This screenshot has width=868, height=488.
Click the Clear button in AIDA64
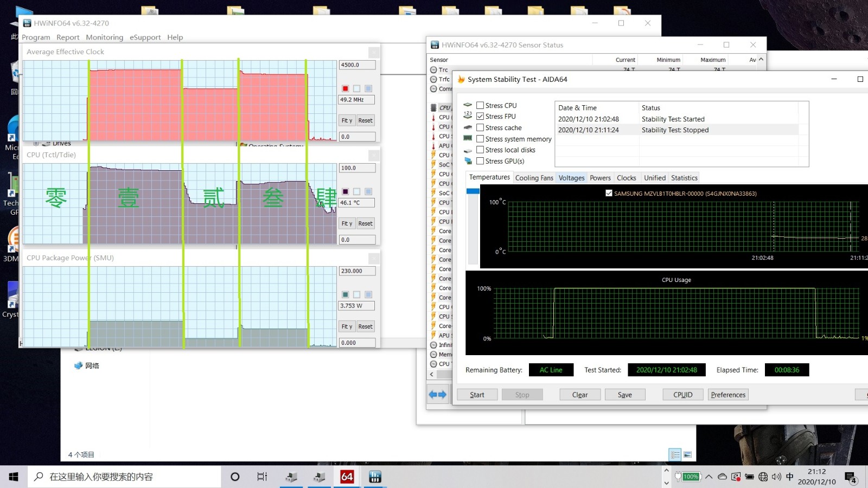click(580, 395)
